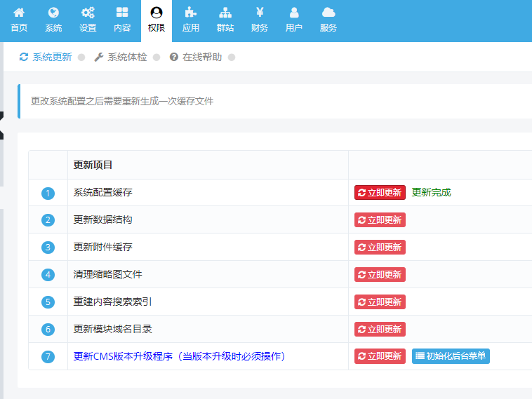Click the gray dot after 系统体检
Image resolution: width=532 pixels, height=399 pixels.
pyautogui.click(x=157, y=58)
